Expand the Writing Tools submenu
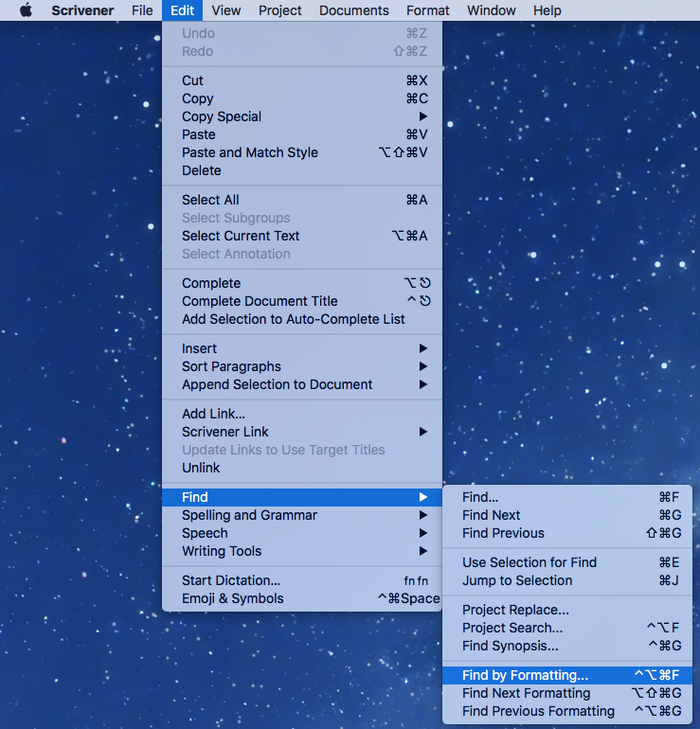 302,551
